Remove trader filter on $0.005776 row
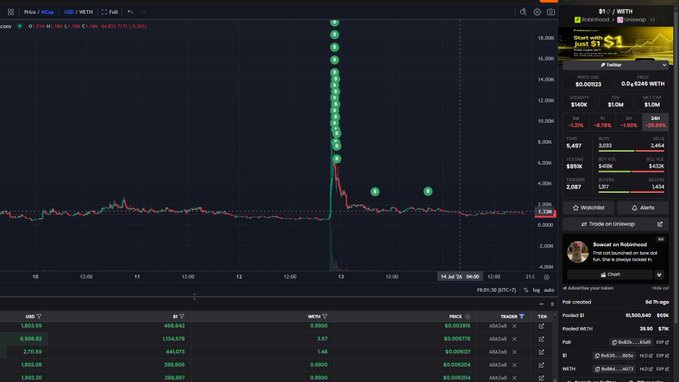679x382 pixels. [x=514, y=339]
